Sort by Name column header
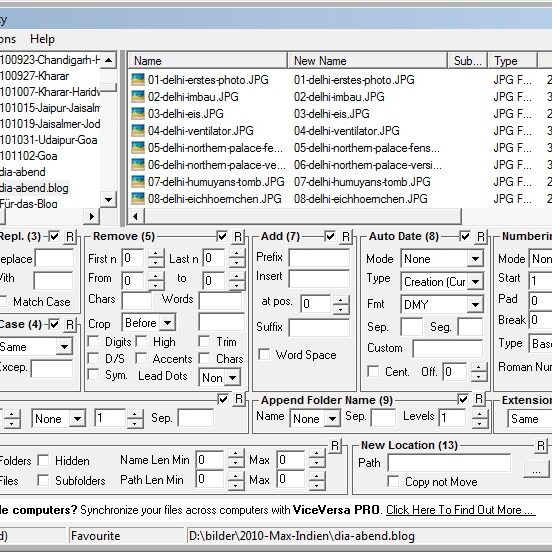 tap(207, 61)
